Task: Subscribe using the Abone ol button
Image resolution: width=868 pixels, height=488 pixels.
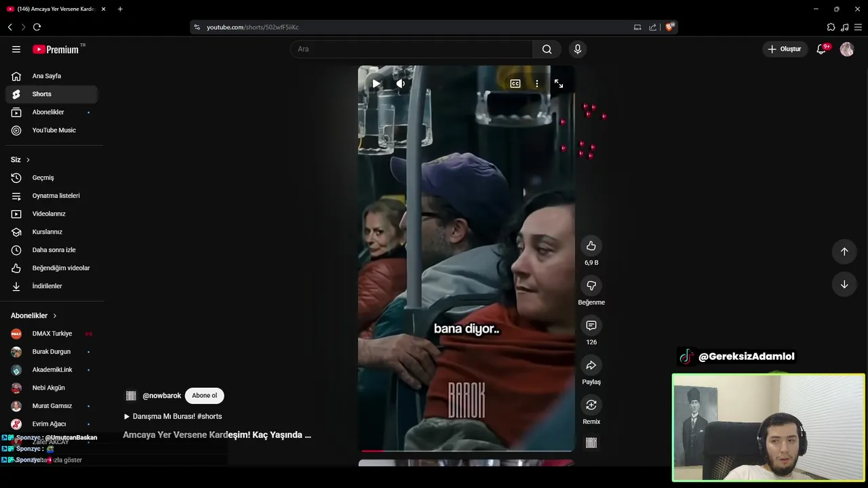Action: [204, 396]
